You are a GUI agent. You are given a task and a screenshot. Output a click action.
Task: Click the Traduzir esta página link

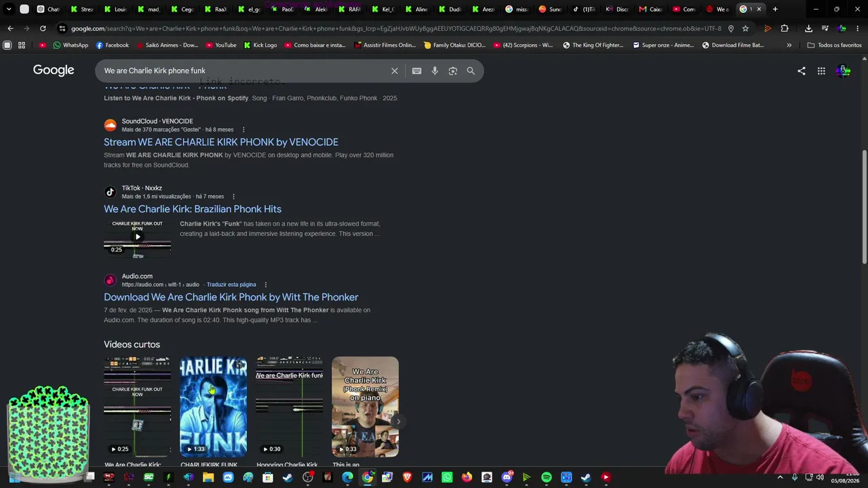[231, 285]
